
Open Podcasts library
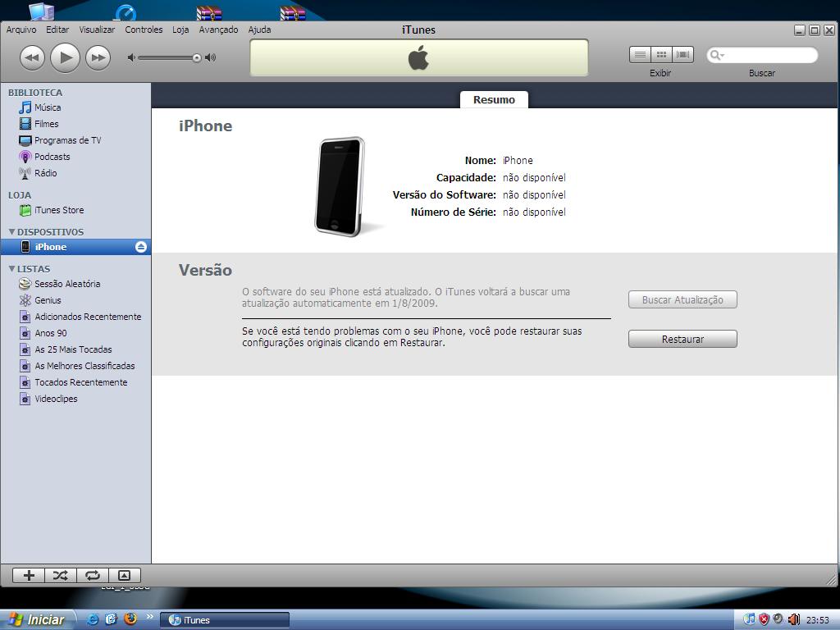click(75, 157)
